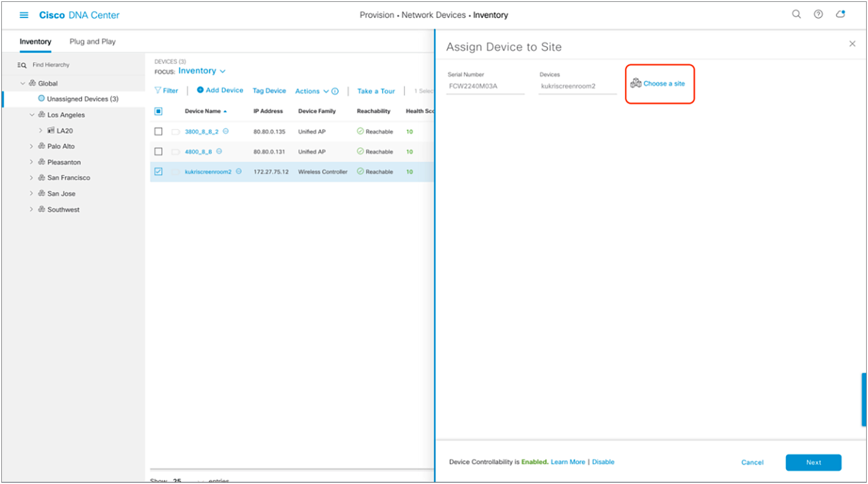Click the Cancel button

pyautogui.click(x=753, y=463)
